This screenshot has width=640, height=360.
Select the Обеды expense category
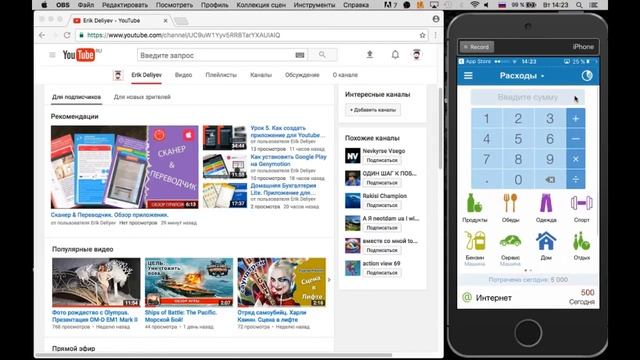pyautogui.click(x=510, y=208)
